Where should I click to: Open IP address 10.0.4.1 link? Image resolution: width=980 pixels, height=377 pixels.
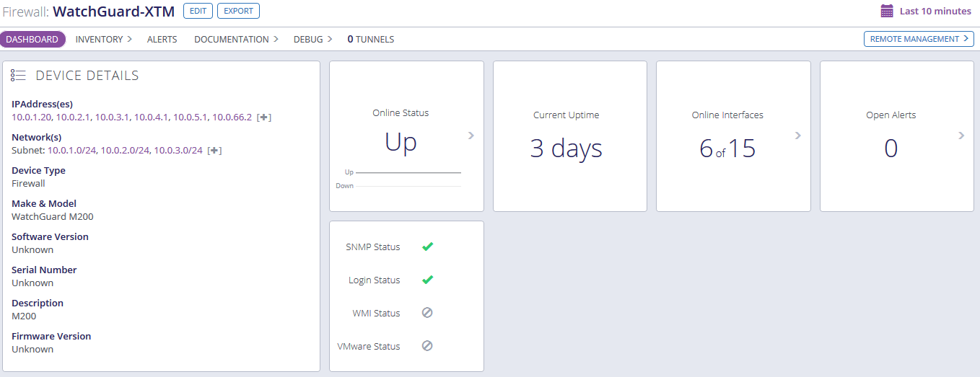click(151, 117)
